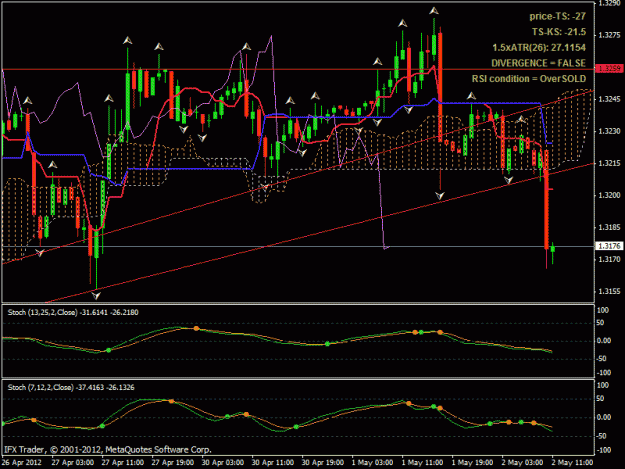Click the red 1.3259 price level tag
This screenshot has width=625, height=469.
point(609,69)
